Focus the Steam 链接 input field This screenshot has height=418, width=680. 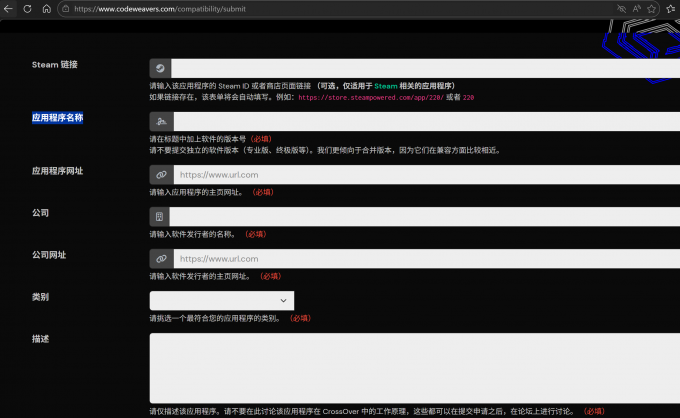click(425, 68)
